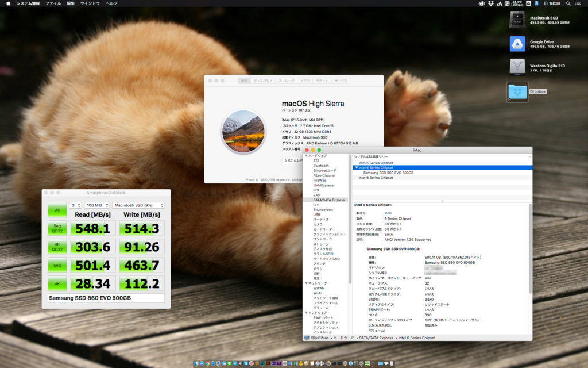Open the ウインドウ menu

coord(90,3)
